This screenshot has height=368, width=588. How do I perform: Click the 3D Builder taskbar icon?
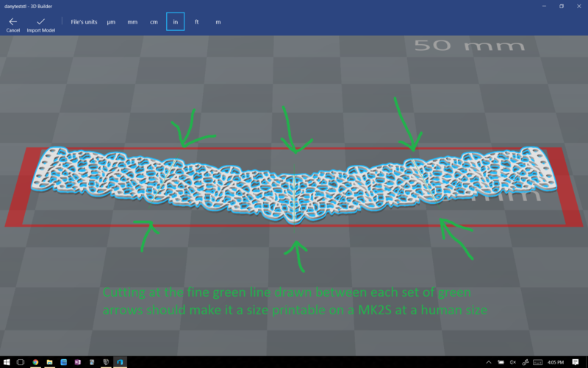pyautogui.click(x=120, y=362)
